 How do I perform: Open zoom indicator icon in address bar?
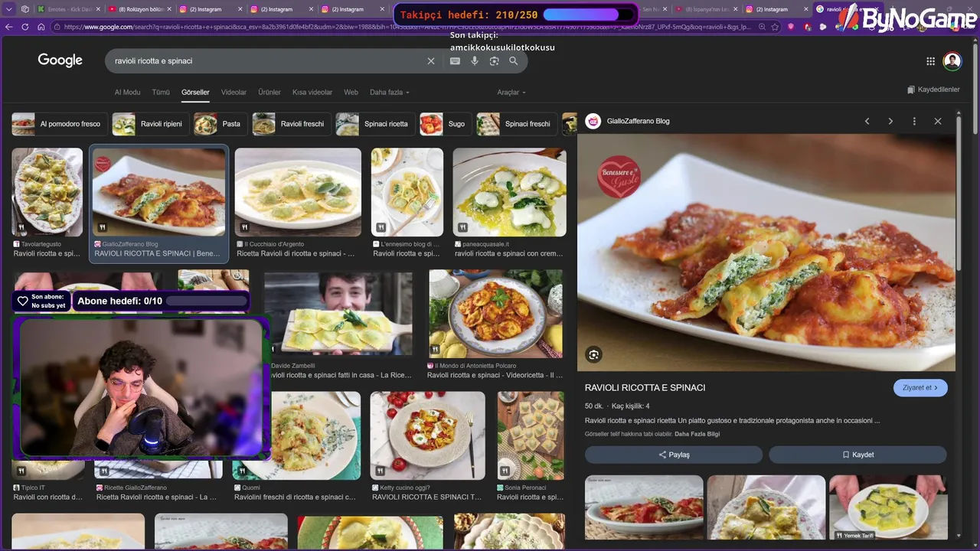point(762,27)
